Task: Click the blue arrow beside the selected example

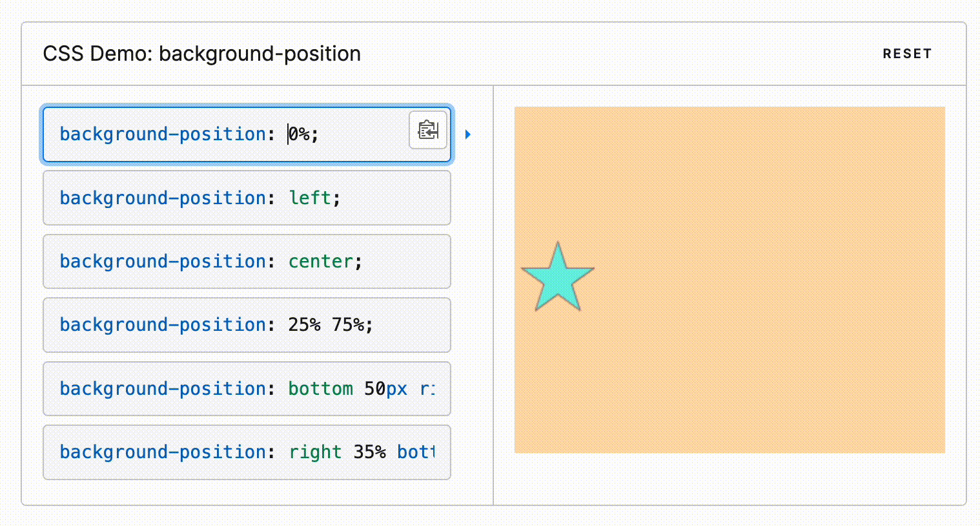Action: click(x=468, y=134)
